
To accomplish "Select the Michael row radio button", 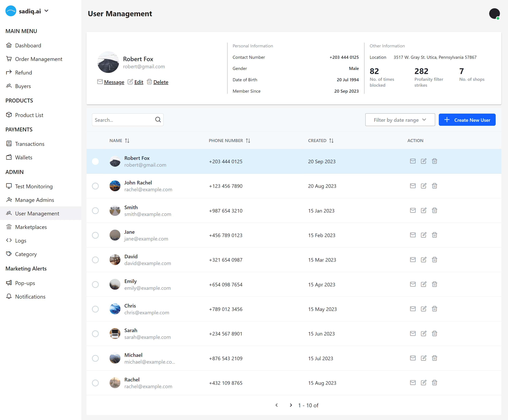I will coord(95,358).
